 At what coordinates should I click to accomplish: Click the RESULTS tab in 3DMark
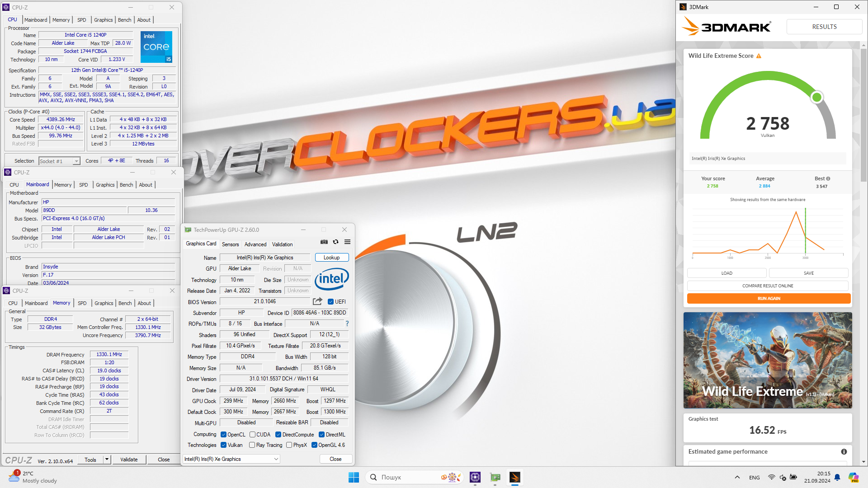coord(824,27)
